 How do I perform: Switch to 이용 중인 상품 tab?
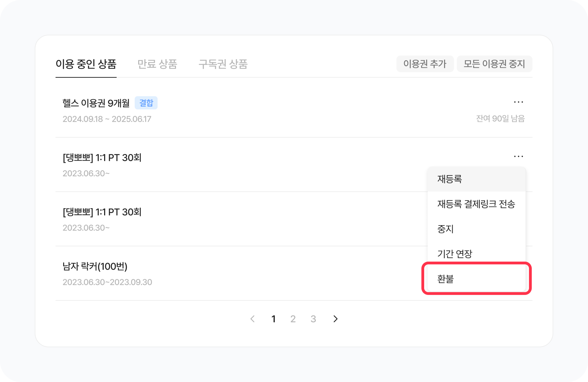(86, 64)
